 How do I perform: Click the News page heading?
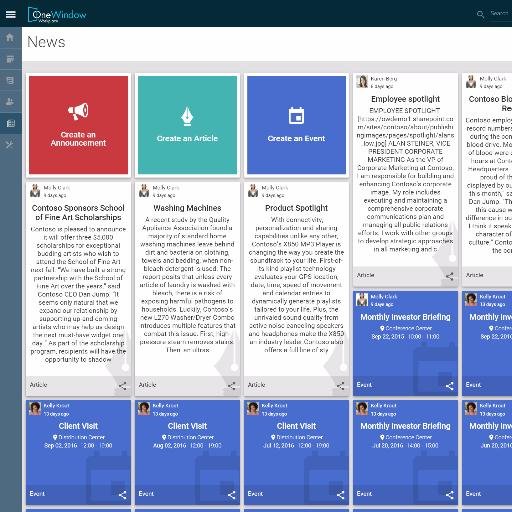tap(46, 42)
